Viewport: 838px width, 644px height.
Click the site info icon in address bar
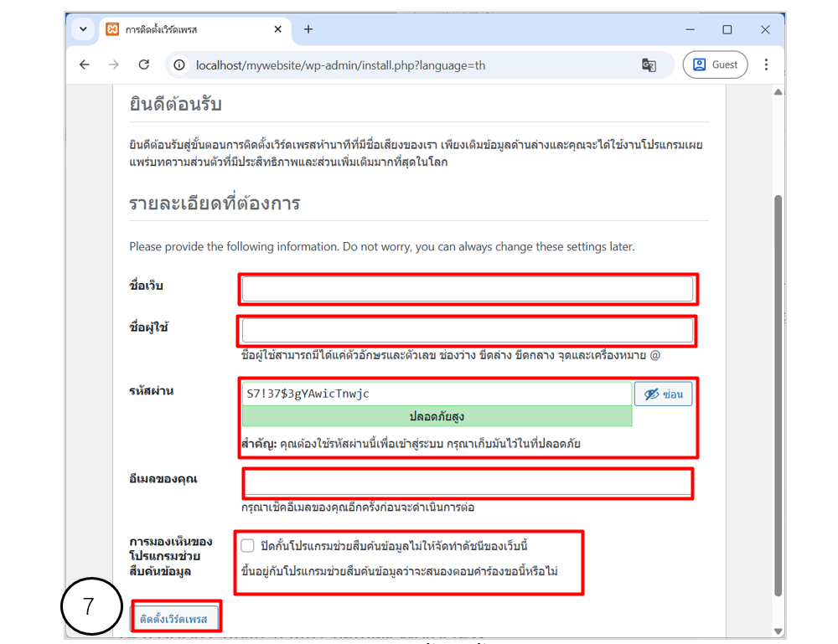[178, 64]
